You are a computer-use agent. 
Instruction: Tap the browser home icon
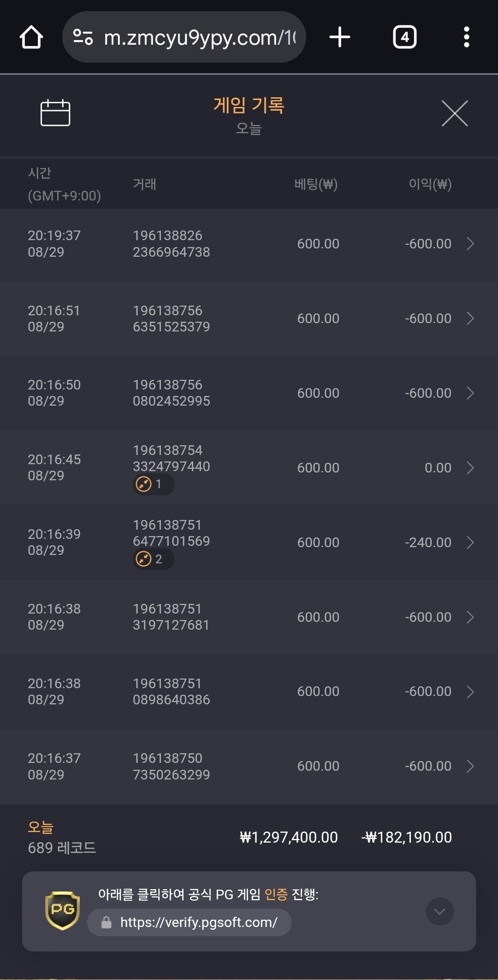31,37
